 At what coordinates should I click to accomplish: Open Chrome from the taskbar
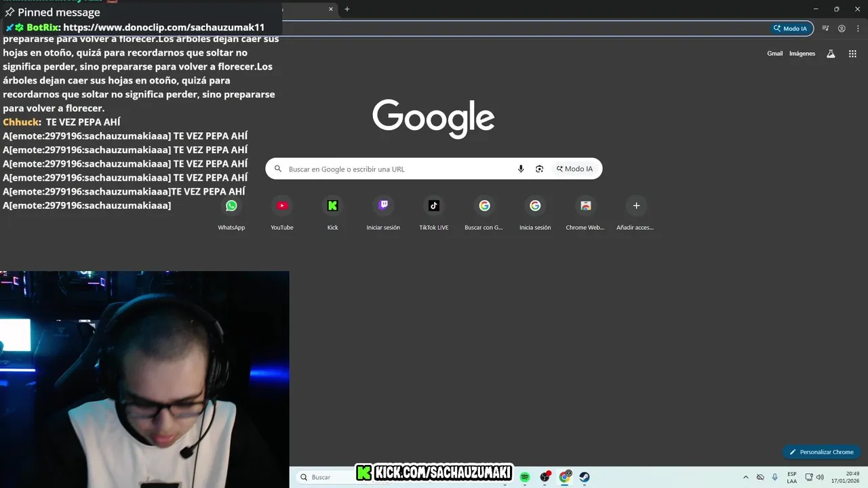(565, 477)
